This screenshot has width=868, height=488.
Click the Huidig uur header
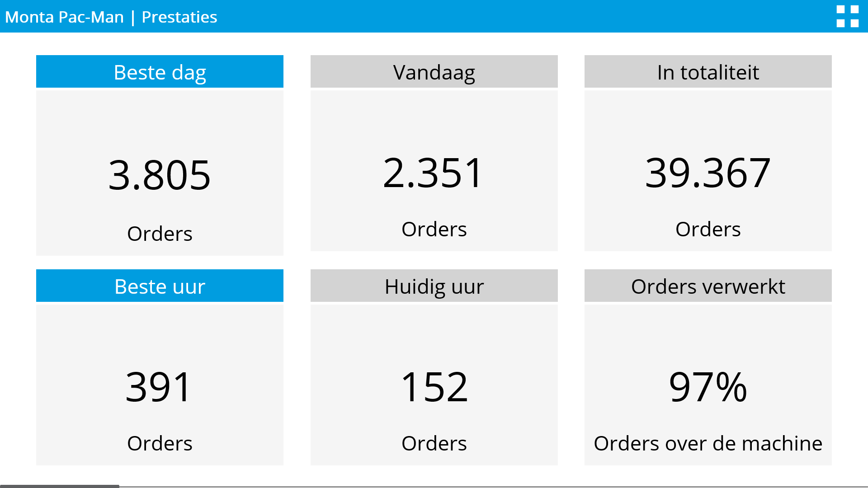point(434,286)
